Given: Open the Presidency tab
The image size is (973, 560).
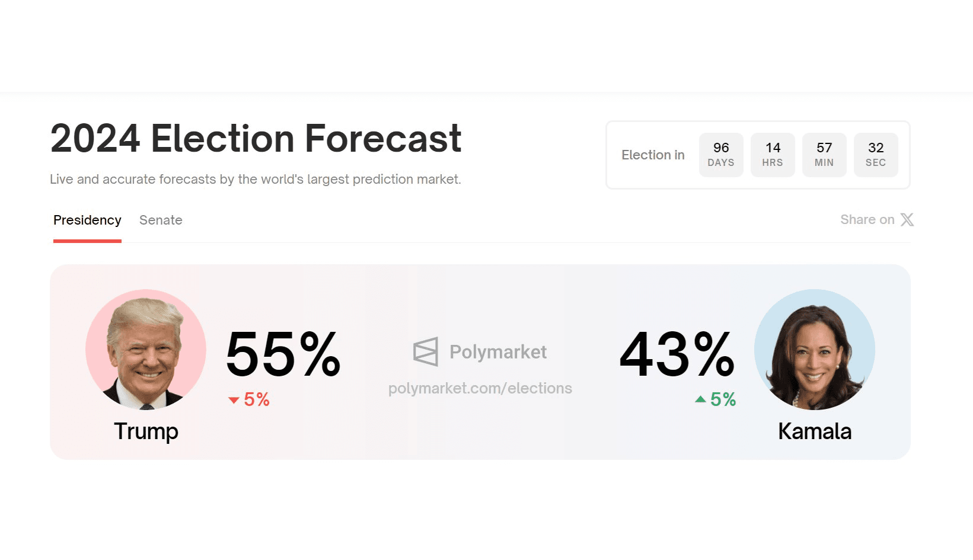Looking at the screenshot, I should point(87,220).
